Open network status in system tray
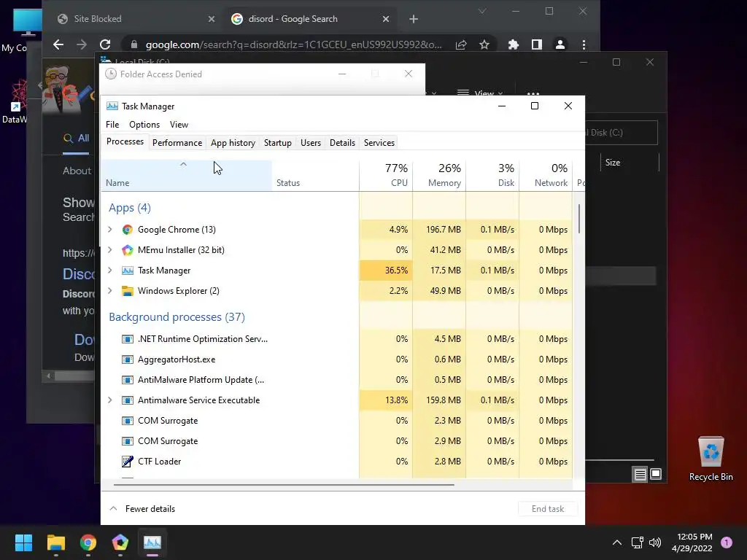The image size is (747, 560). point(637,542)
